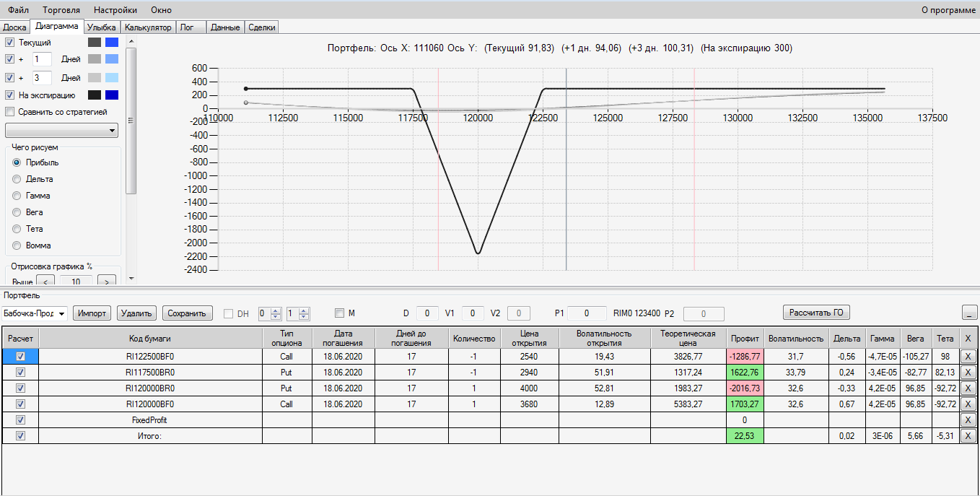Click the V1 input field

point(473,313)
